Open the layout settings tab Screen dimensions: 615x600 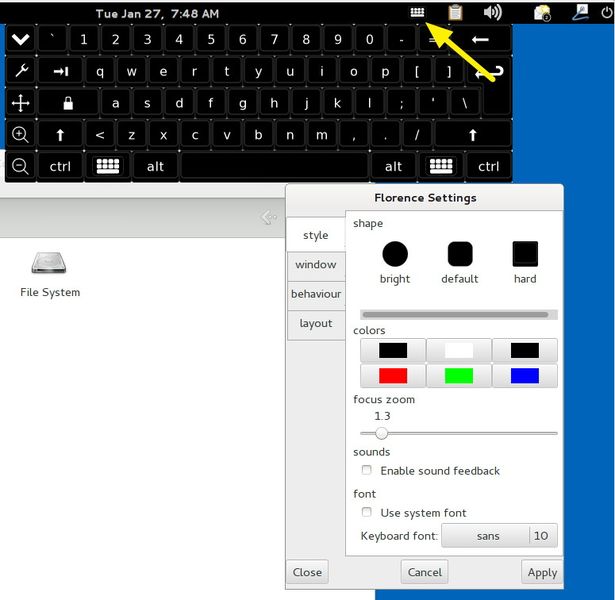(316, 324)
